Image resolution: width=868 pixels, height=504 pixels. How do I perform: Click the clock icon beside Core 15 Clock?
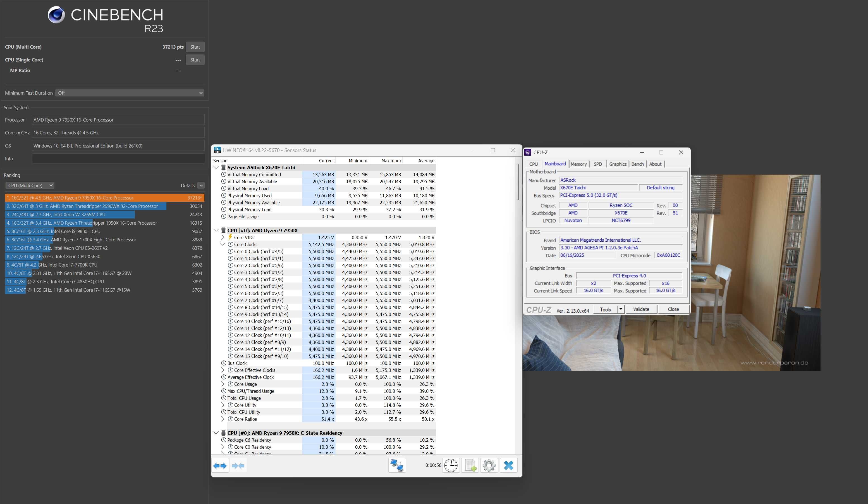pyautogui.click(x=230, y=356)
